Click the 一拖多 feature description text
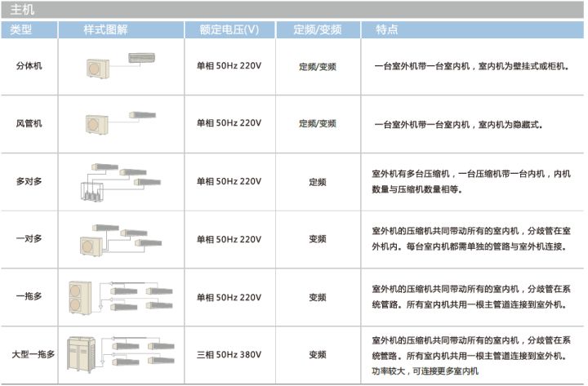This screenshot has width=588, height=386. 468,297
